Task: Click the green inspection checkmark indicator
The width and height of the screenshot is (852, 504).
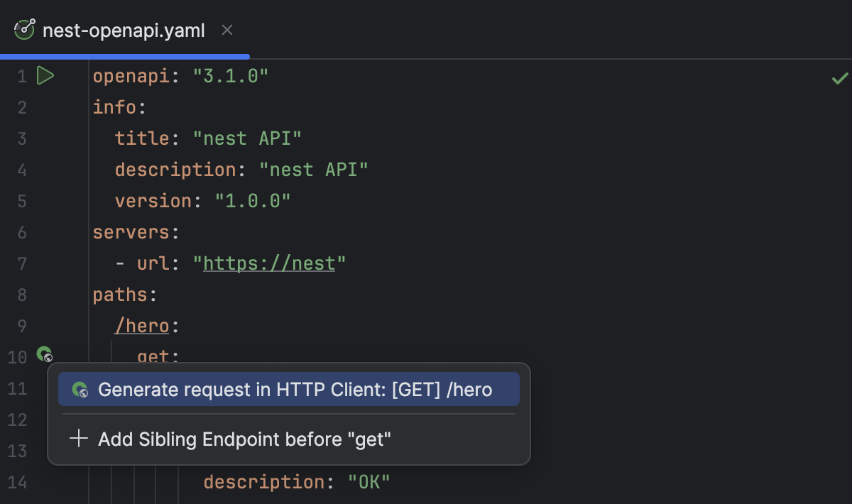Action: tap(839, 78)
